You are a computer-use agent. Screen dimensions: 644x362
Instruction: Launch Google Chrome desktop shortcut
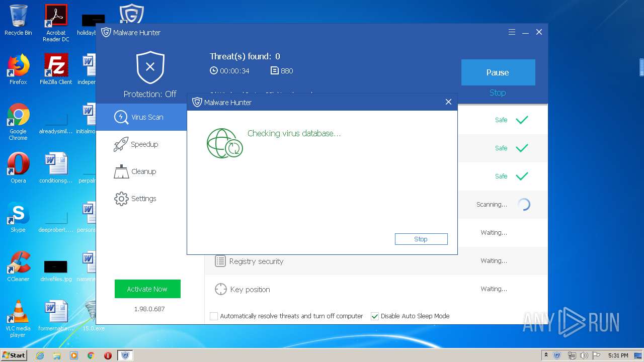tap(18, 122)
